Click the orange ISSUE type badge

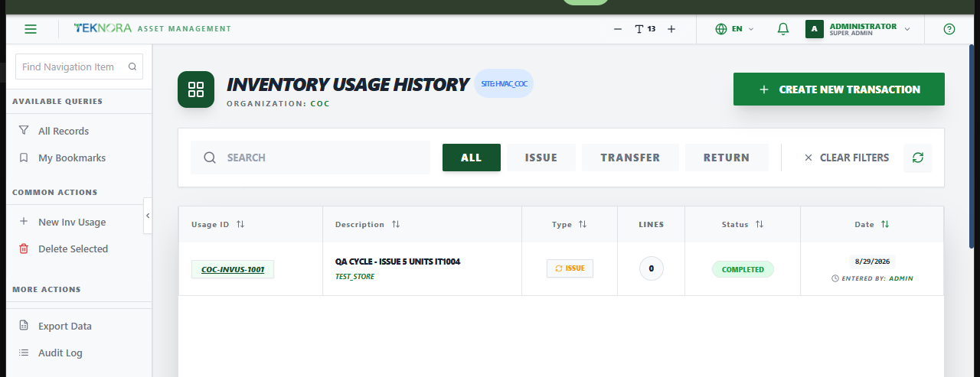[x=570, y=268]
